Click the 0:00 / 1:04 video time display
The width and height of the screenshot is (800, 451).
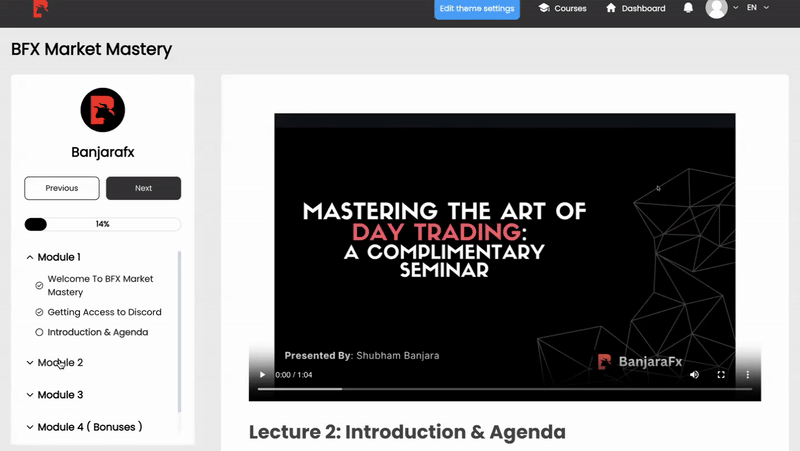tap(294, 374)
